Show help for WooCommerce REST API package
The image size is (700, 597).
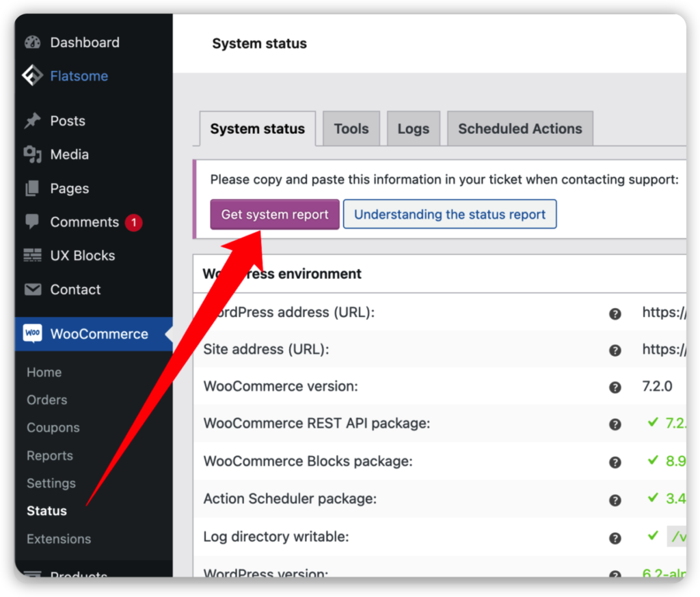[x=615, y=424]
